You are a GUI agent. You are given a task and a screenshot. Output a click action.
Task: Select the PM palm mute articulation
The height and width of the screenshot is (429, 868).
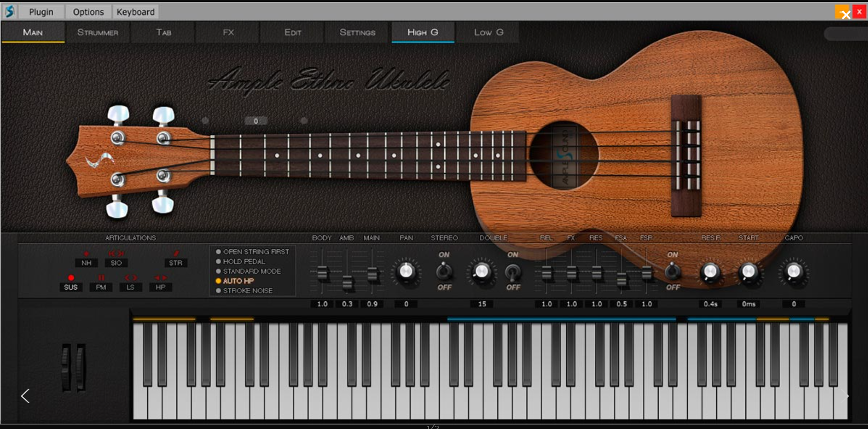101,287
